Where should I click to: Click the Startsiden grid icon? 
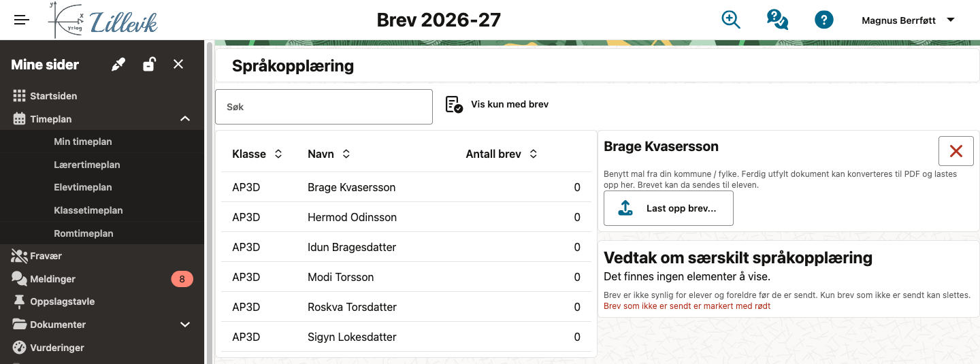pos(19,96)
